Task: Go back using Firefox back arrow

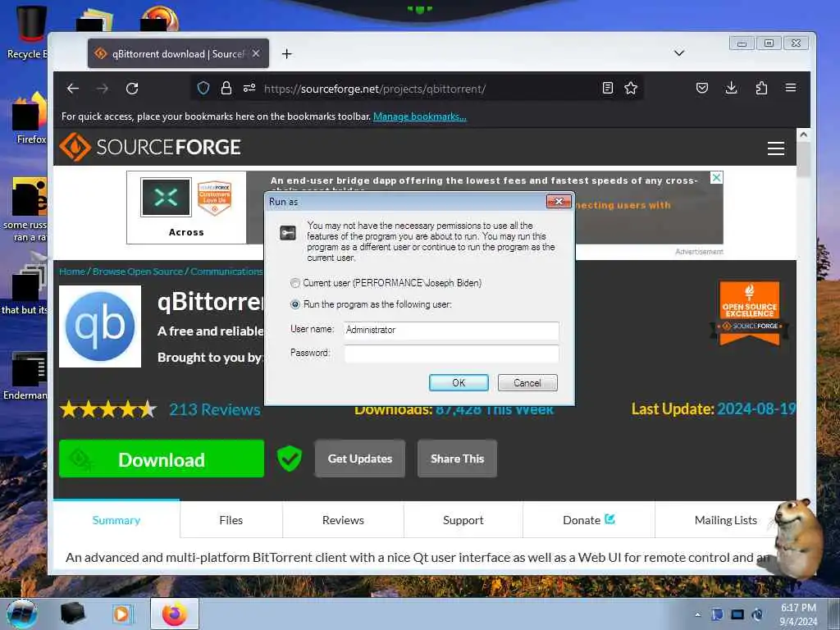Action: [x=73, y=89]
